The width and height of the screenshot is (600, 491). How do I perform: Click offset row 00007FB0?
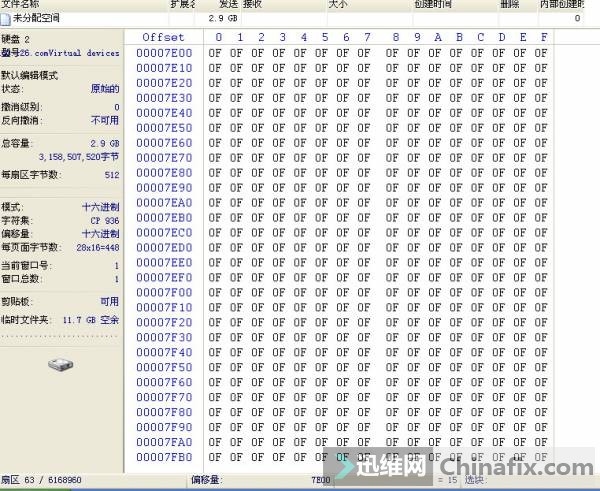click(164, 457)
